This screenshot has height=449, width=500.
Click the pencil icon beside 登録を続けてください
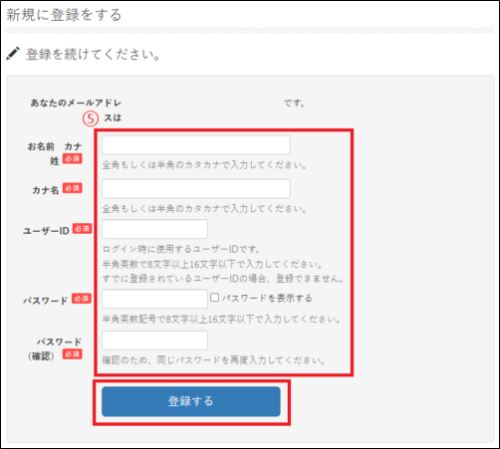click(x=13, y=54)
